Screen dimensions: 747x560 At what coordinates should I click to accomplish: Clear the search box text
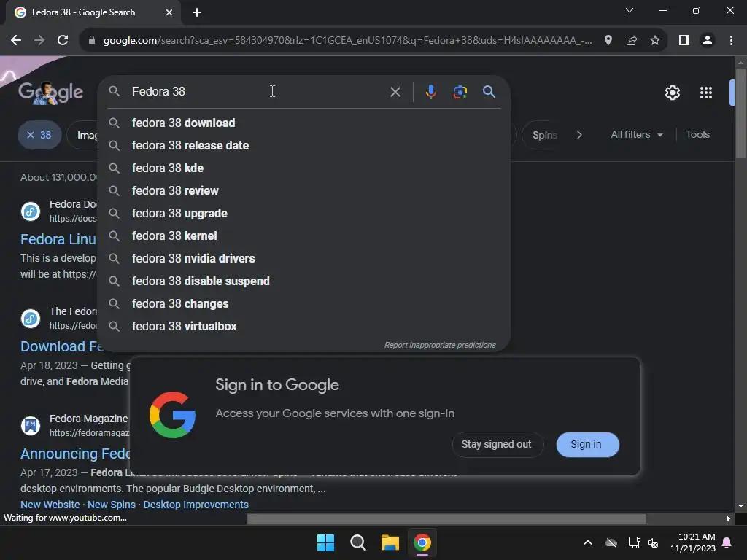pyautogui.click(x=395, y=91)
